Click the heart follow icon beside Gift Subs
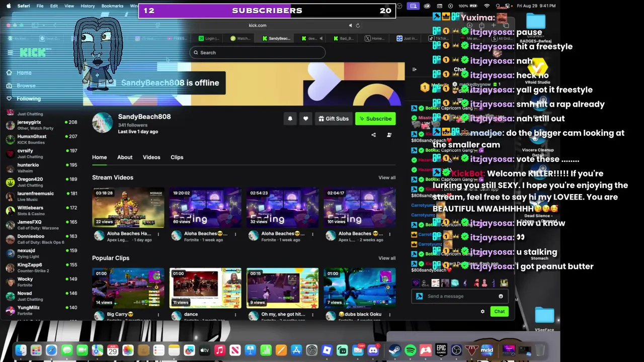 click(305, 119)
